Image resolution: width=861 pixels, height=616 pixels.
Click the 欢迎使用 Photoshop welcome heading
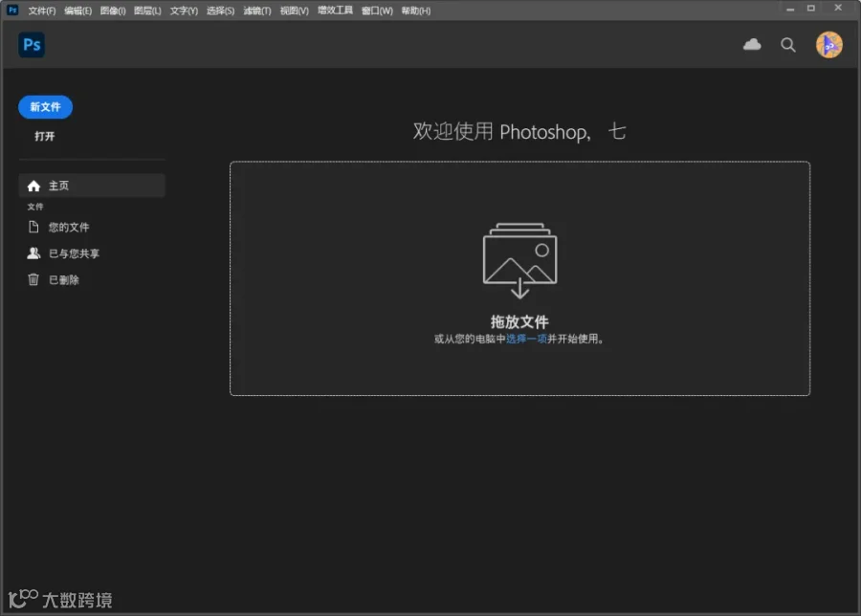[x=519, y=132]
